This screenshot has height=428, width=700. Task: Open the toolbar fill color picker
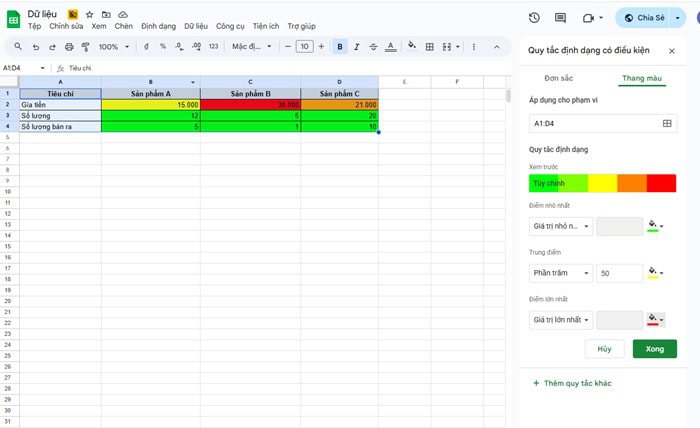pyautogui.click(x=412, y=46)
